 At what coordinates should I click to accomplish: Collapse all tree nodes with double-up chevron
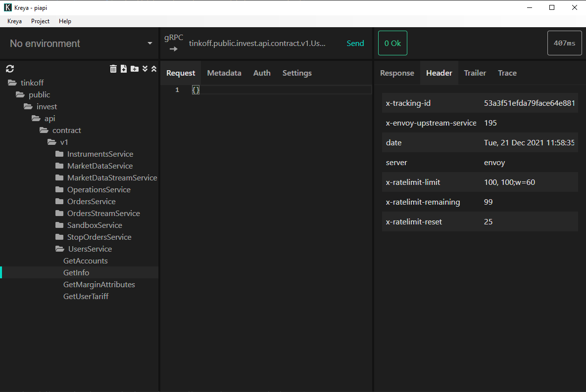154,69
